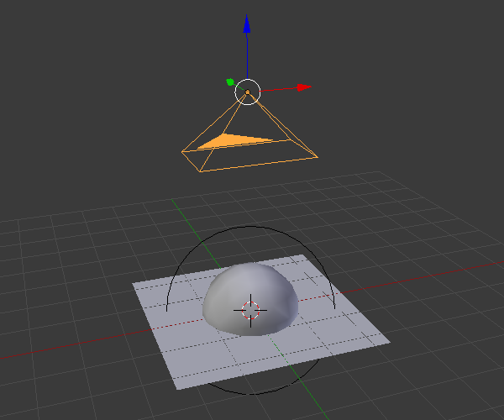Click the 3D cursor crosshair on the dome
504x420 pixels.
tap(250, 311)
